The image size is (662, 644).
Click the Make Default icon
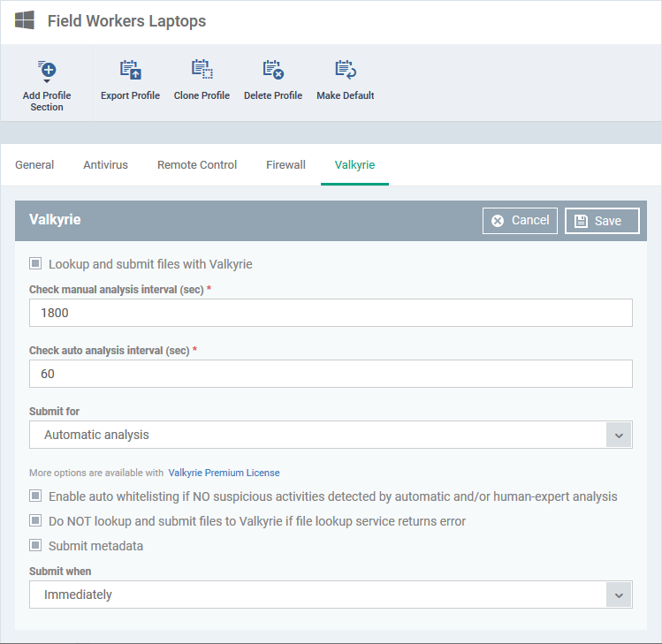pyautogui.click(x=346, y=70)
